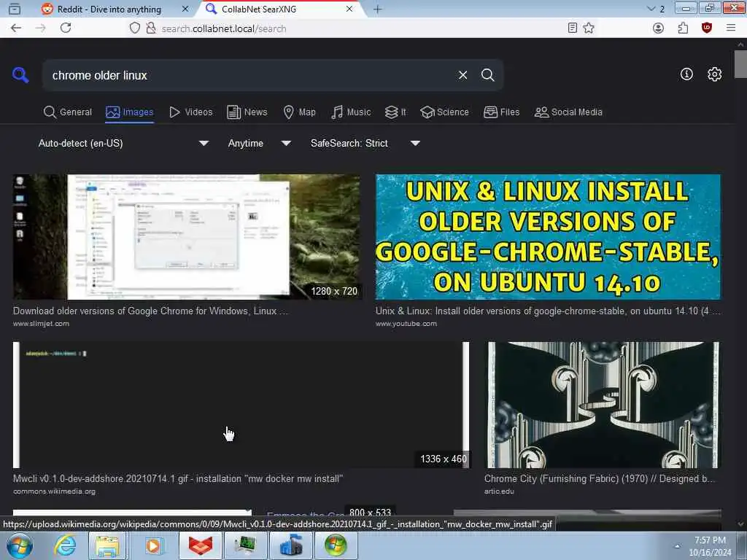
Task: Open the Unix & Linux YouTube thumbnail
Action: coord(548,237)
